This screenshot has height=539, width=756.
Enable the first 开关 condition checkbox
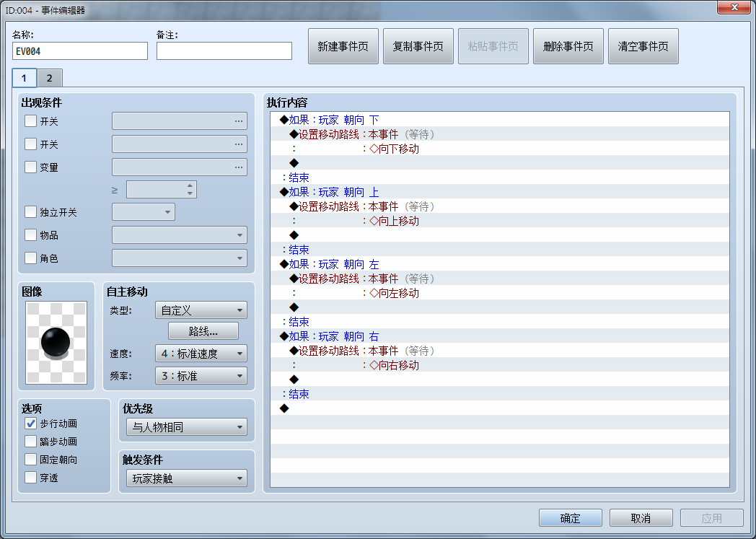[x=30, y=121]
